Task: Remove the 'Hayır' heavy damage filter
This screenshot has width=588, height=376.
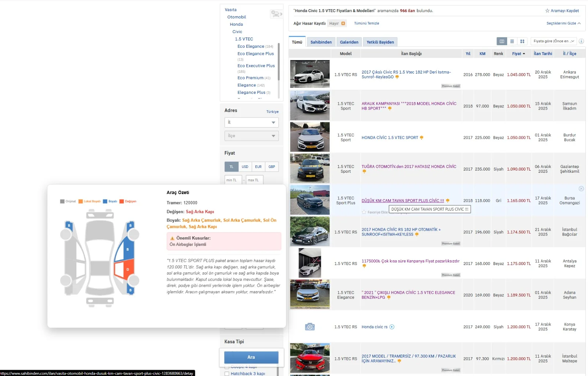Action: (x=343, y=23)
